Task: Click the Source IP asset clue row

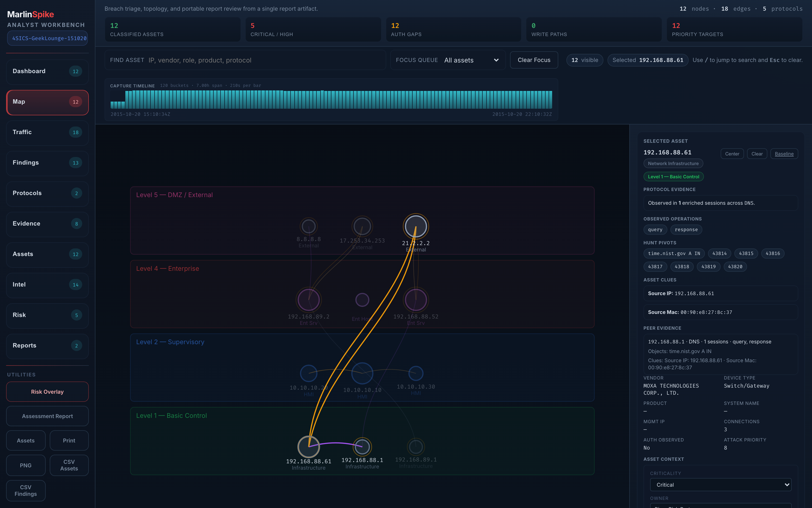Action: (721, 294)
